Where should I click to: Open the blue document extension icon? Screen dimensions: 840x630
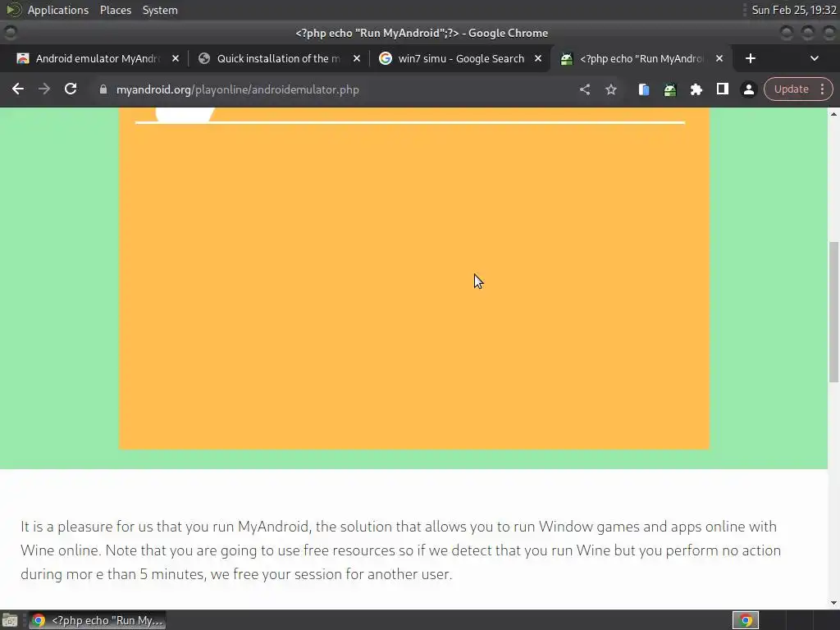pyautogui.click(x=644, y=89)
